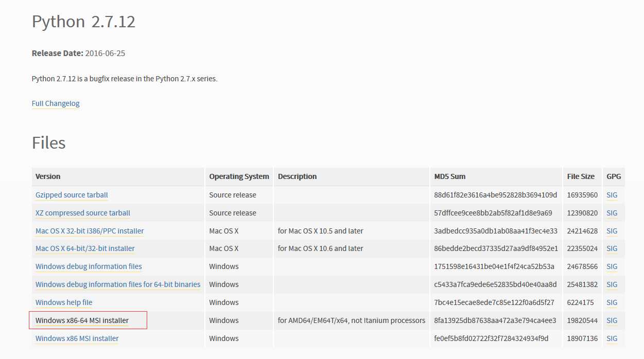Click the Files section heading

coord(49,142)
